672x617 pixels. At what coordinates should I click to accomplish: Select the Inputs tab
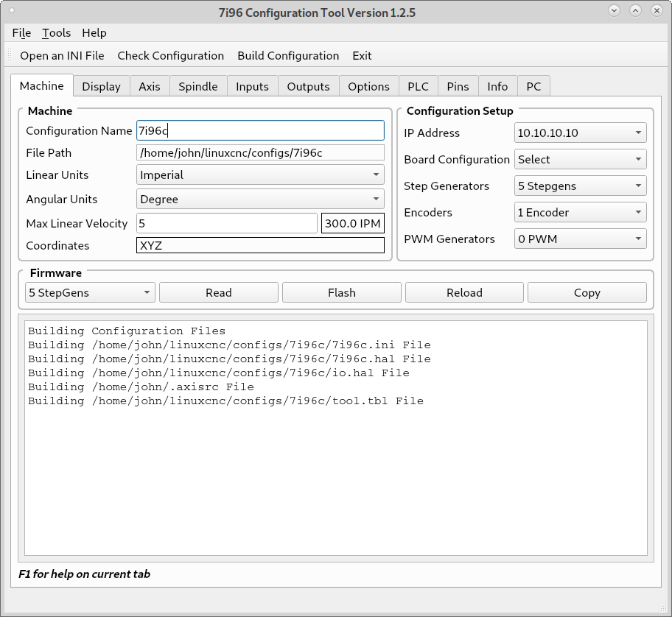[x=253, y=86]
